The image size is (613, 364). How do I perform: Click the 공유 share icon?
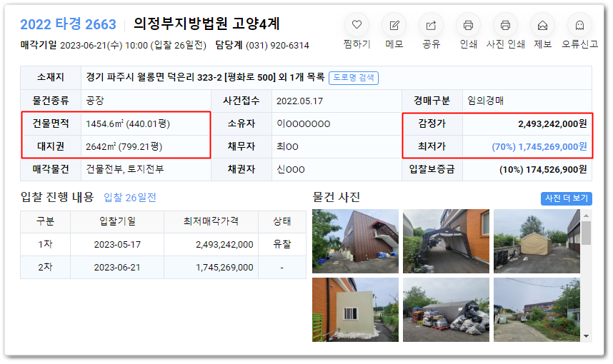click(432, 25)
